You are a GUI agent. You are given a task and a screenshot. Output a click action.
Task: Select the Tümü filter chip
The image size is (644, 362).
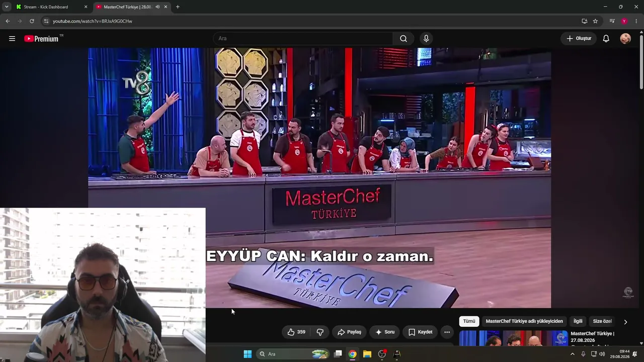469,321
